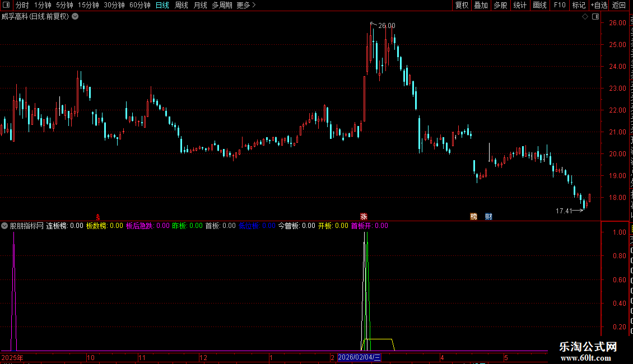Viewport: 633px width, 364px height.
Task: Click the yellow 板数榜: 0.00 value
Action: tap(105, 226)
